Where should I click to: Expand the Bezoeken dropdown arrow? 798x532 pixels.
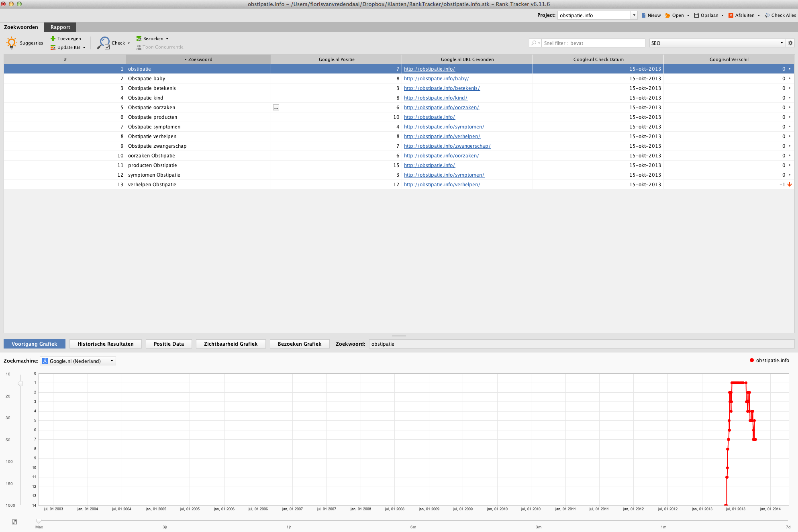click(167, 39)
